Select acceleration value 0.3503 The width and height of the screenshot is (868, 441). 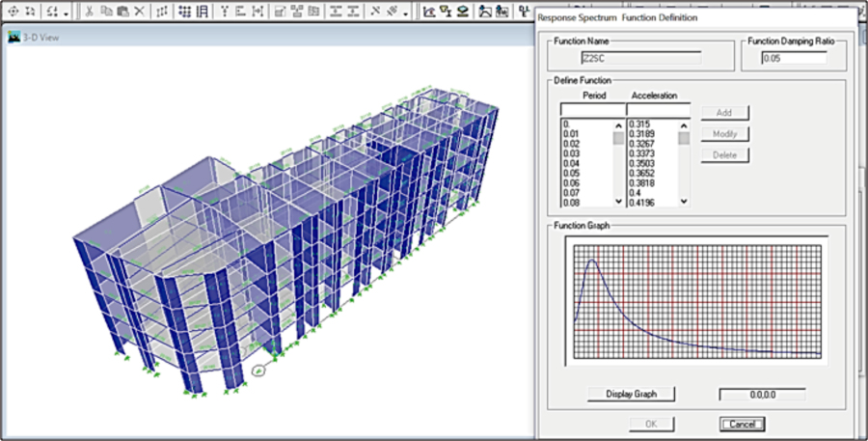click(x=641, y=163)
